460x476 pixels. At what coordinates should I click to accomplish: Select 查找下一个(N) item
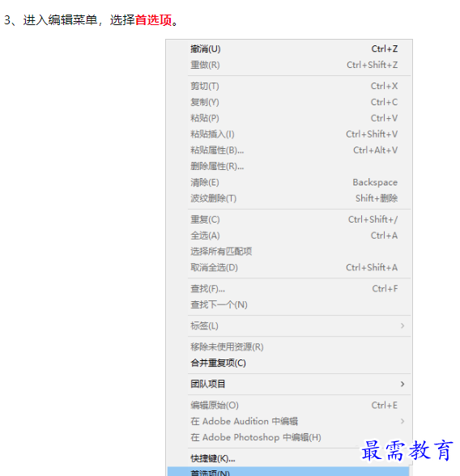click(288, 304)
